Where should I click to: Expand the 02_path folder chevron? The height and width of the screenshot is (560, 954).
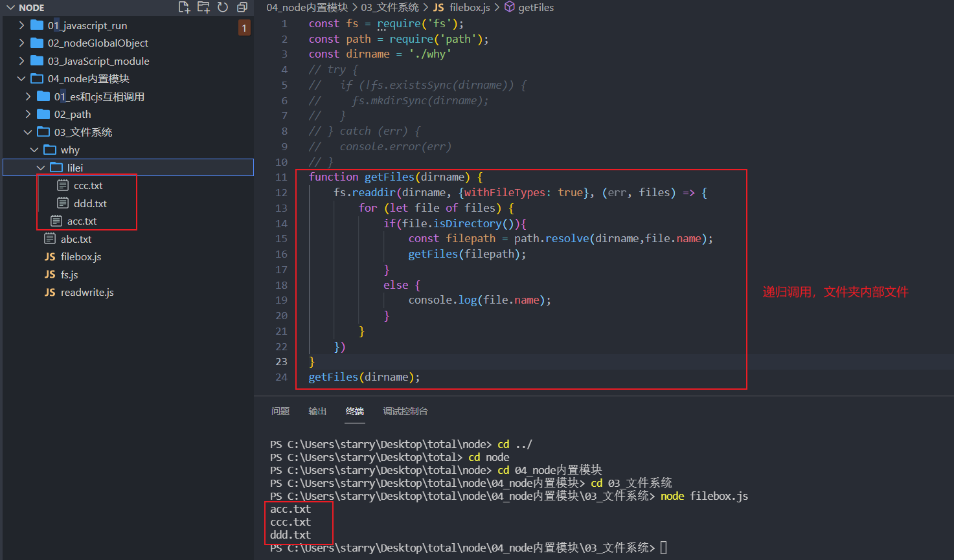pyautogui.click(x=28, y=114)
